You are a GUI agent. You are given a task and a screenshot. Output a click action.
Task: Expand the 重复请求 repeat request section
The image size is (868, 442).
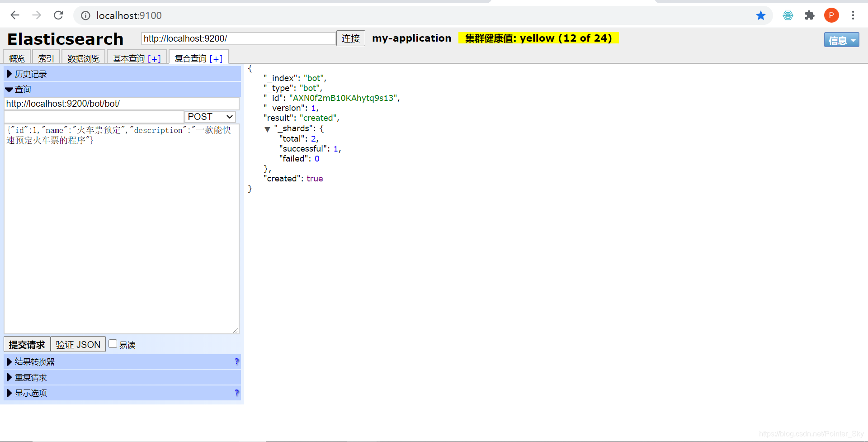tap(122, 377)
